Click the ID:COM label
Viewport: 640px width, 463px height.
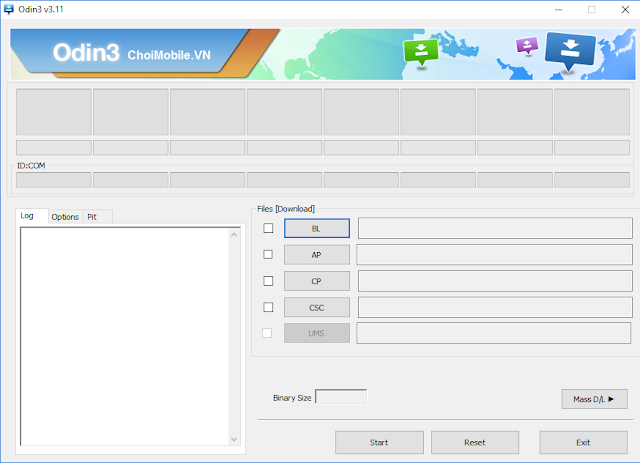pyautogui.click(x=31, y=166)
